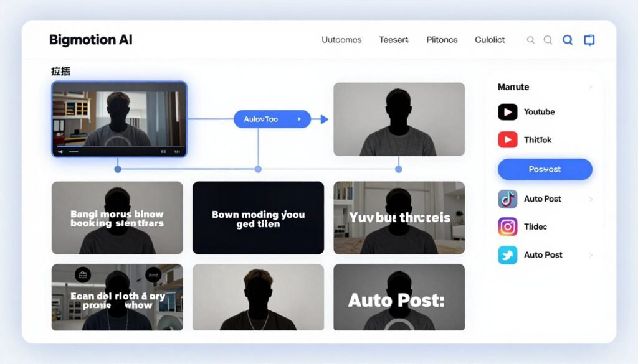
Task: Select the source video player with blue border
Action: pyautogui.click(x=119, y=119)
